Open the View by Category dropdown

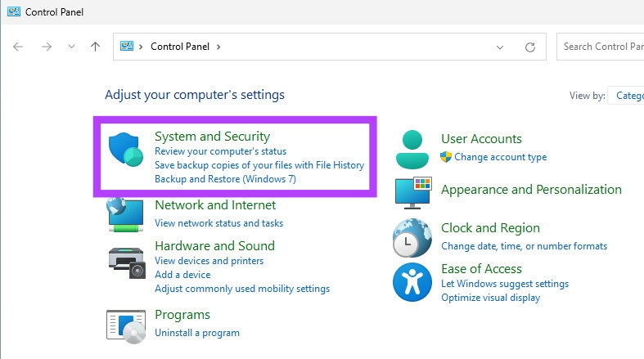point(625,96)
